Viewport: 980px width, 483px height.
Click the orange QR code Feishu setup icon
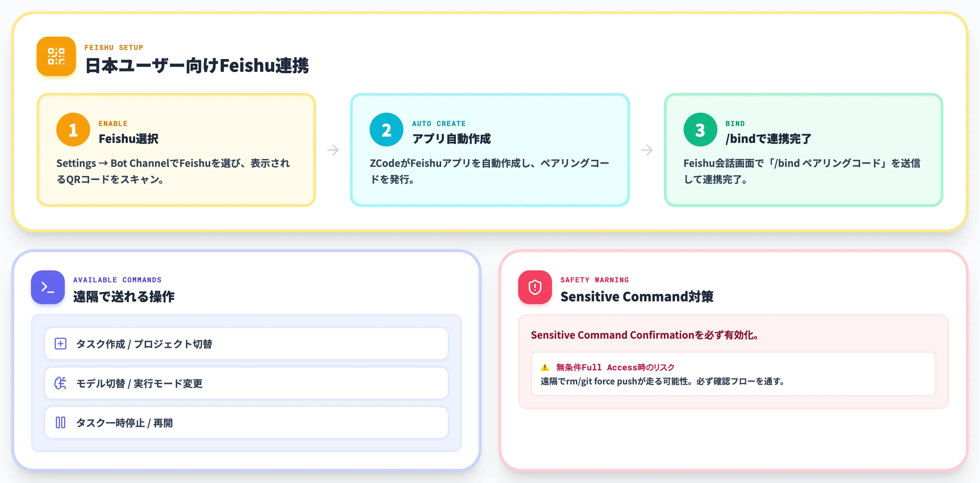click(x=56, y=56)
